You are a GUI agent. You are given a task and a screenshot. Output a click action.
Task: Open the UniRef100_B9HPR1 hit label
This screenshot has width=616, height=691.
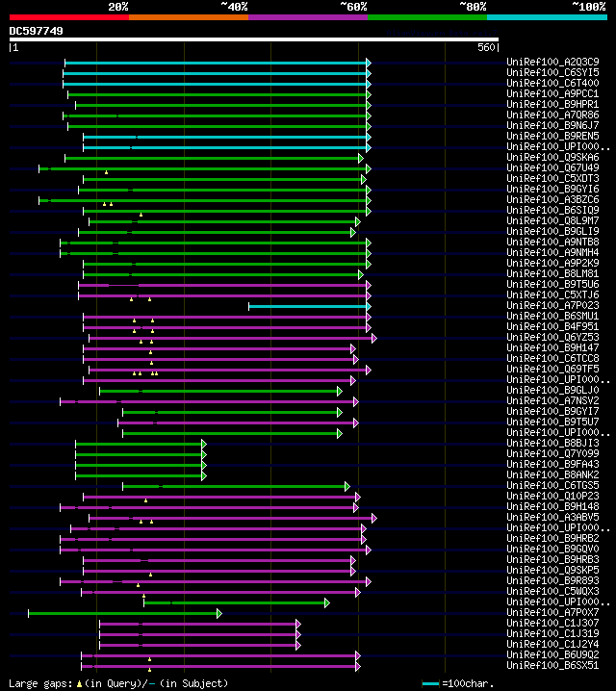[x=552, y=104]
